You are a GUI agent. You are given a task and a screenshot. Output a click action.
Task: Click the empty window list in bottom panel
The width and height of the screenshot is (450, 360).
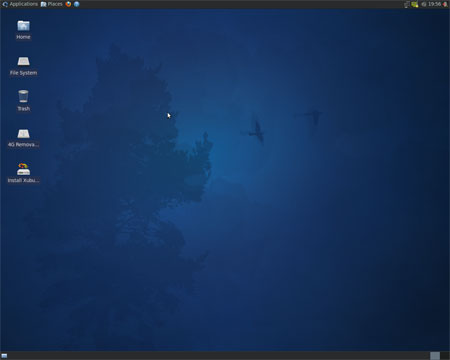[x=217, y=356]
